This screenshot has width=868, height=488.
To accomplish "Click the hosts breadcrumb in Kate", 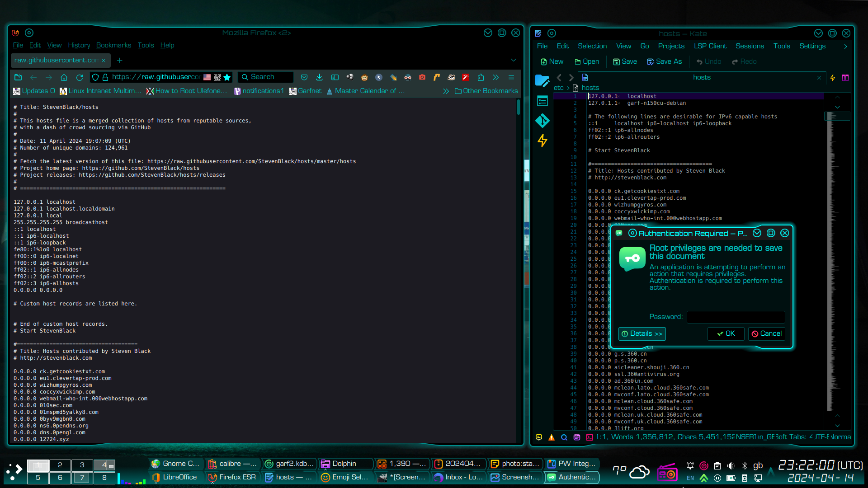I will pyautogui.click(x=590, y=88).
